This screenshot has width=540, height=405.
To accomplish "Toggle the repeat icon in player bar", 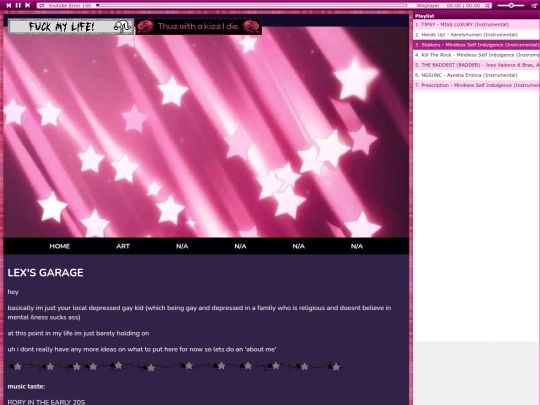I will pos(42,6).
